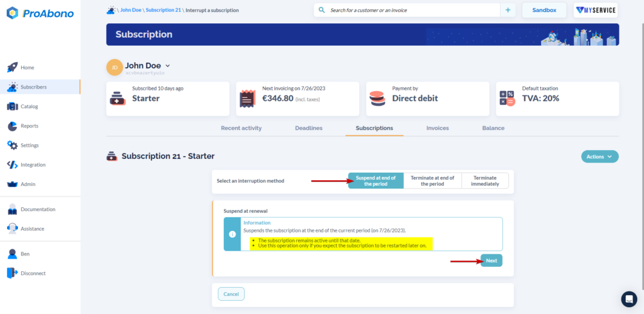Click the Ben user avatar icon

pyautogui.click(x=13, y=254)
